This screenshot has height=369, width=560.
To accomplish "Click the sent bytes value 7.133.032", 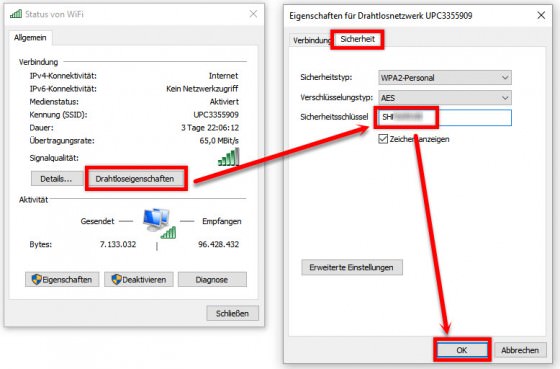I will pyautogui.click(x=118, y=244).
